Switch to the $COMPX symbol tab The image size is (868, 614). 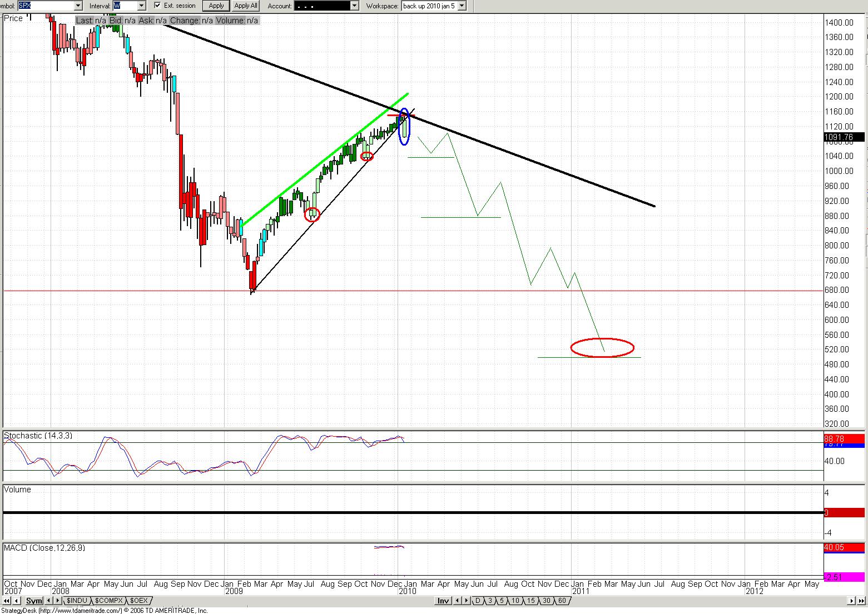click(108, 601)
